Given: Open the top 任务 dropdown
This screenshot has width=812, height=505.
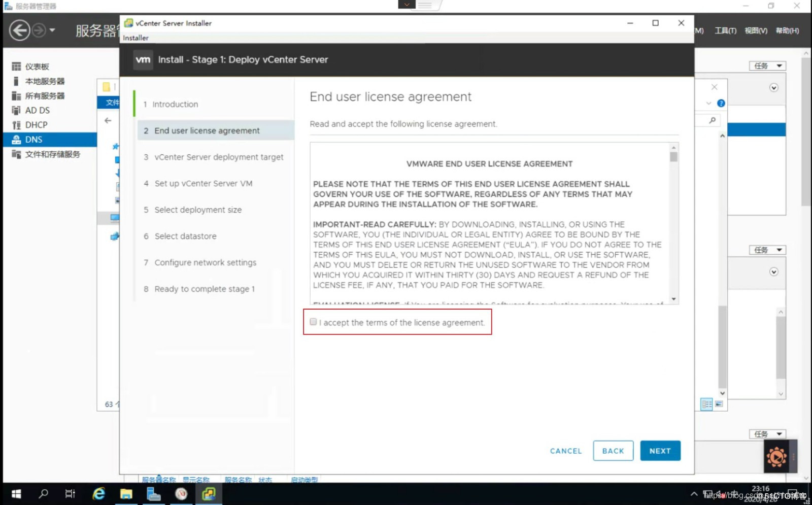Looking at the screenshot, I should coord(767,66).
